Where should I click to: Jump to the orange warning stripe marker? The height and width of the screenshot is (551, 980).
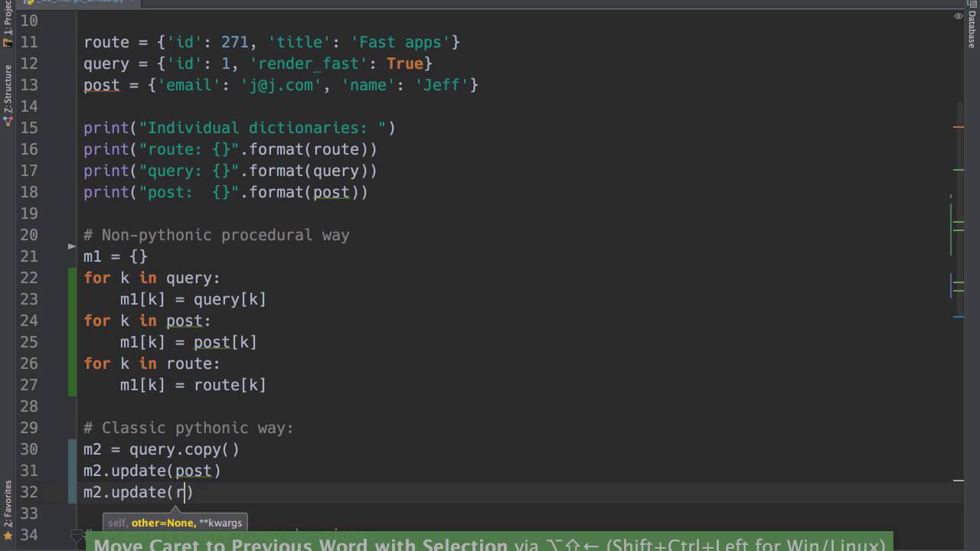(x=958, y=127)
